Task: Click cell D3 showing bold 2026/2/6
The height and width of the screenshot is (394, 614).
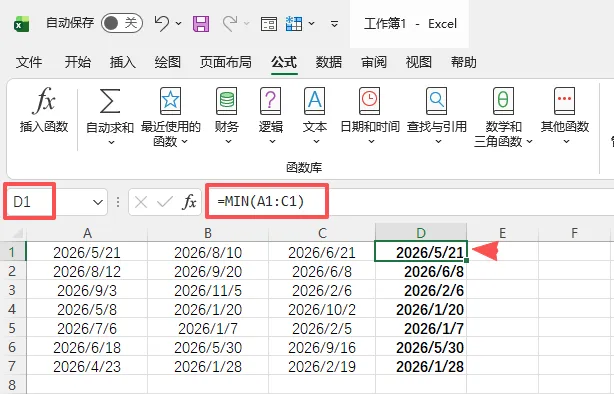Action: (x=421, y=290)
